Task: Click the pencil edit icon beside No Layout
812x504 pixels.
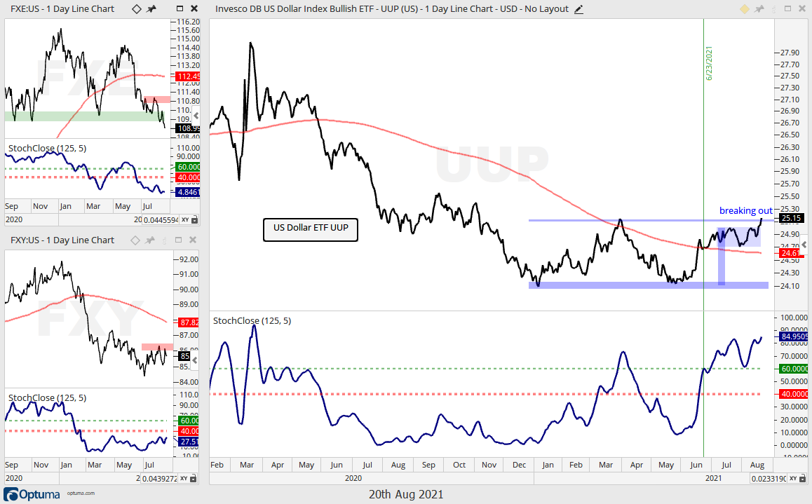Action: click(579, 9)
